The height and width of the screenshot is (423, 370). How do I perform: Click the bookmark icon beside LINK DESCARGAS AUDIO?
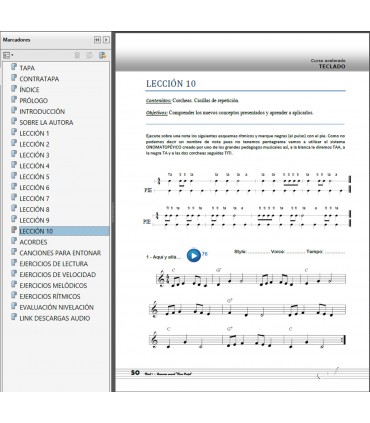[x=14, y=317]
